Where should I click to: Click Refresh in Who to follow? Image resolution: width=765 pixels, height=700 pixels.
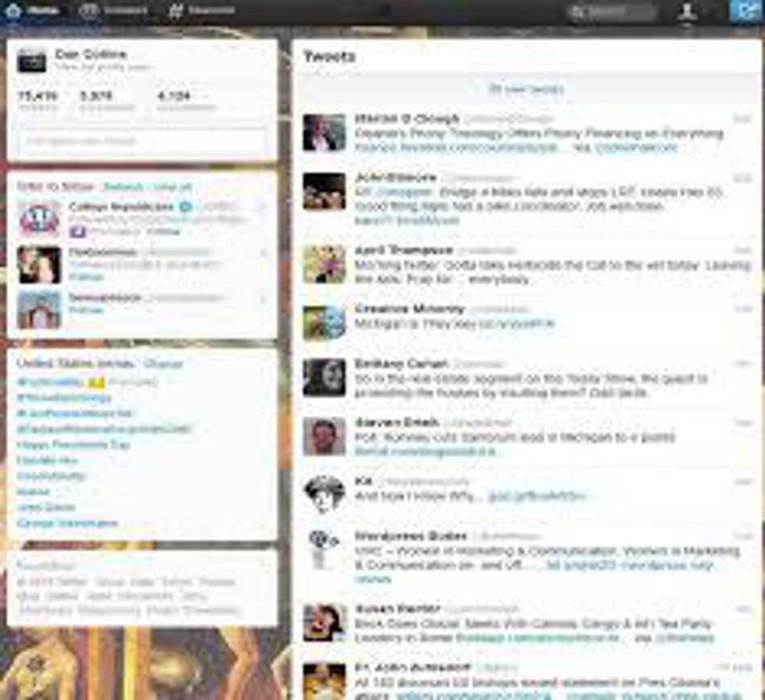[x=123, y=187]
